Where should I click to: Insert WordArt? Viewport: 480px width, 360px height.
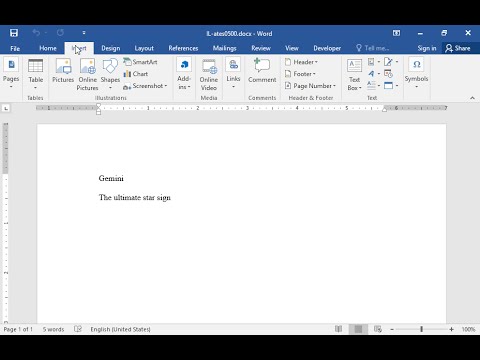tap(374, 74)
